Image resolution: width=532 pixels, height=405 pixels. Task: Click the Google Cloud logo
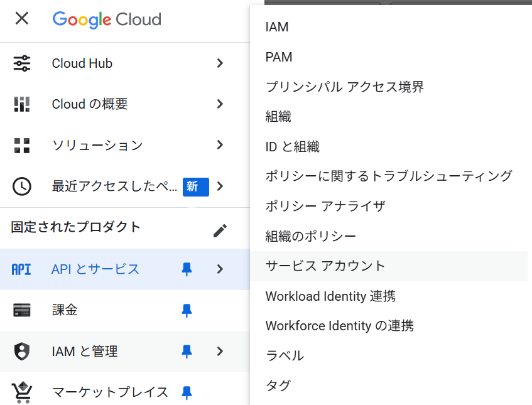coord(107,19)
